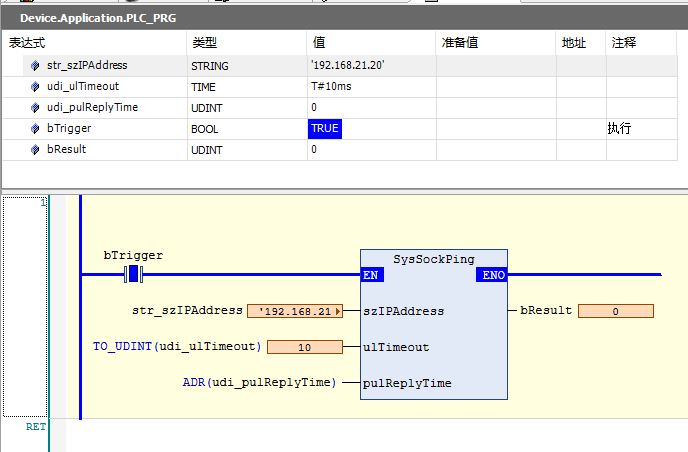
Task: Click the prepared value cell for udi_ulTimeout
Action: tap(495, 87)
